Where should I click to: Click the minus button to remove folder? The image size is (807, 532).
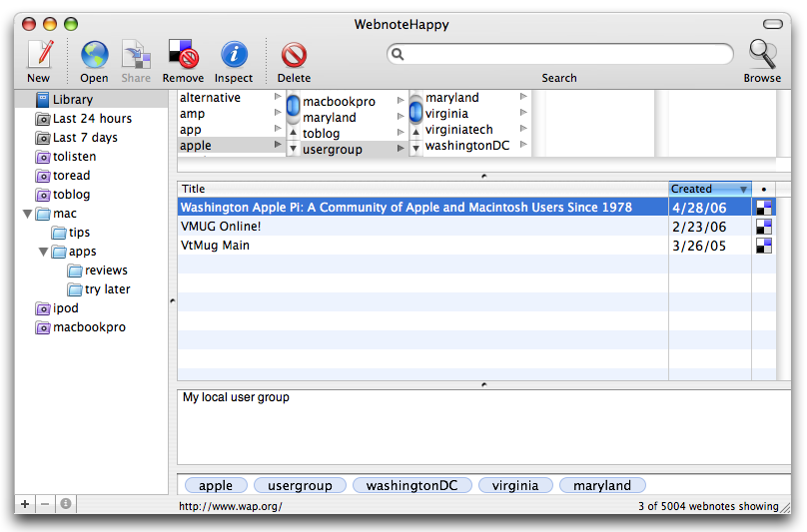(45, 504)
